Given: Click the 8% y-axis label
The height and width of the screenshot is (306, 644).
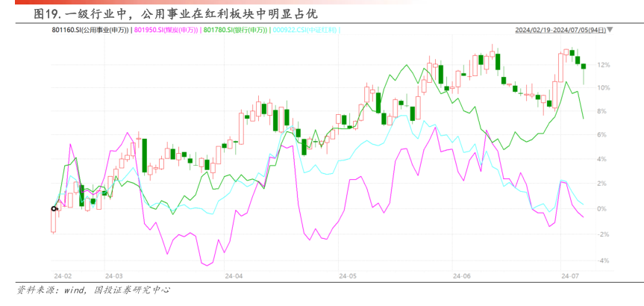Looking at the screenshot, I should click(603, 111).
